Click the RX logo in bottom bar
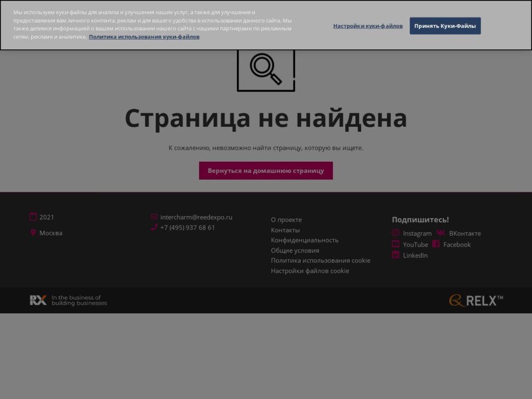 (38, 300)
